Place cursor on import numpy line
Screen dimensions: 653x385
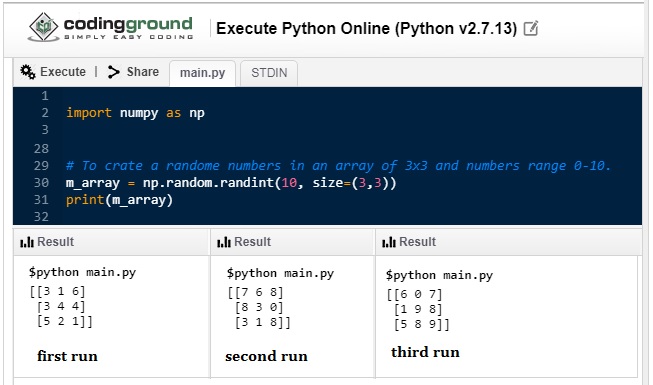coord(135,113)
